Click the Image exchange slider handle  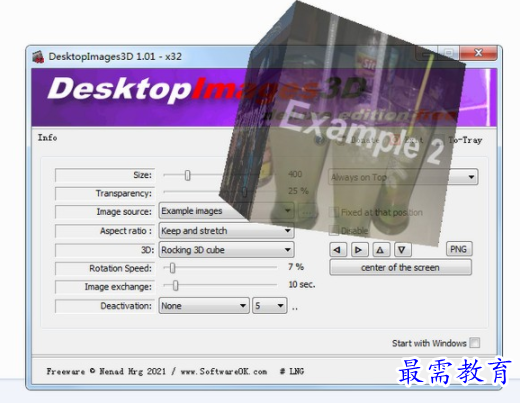176,285
